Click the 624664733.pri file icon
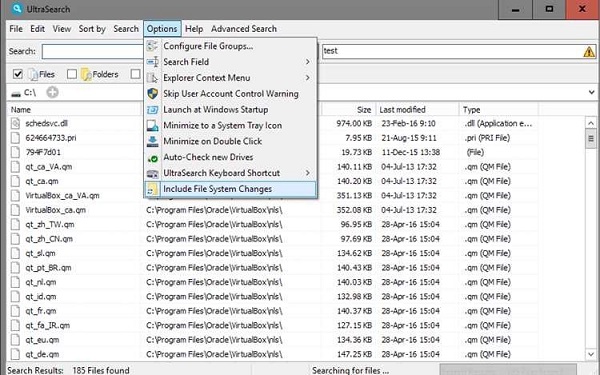The image size is (600, 375). point(15,138)
